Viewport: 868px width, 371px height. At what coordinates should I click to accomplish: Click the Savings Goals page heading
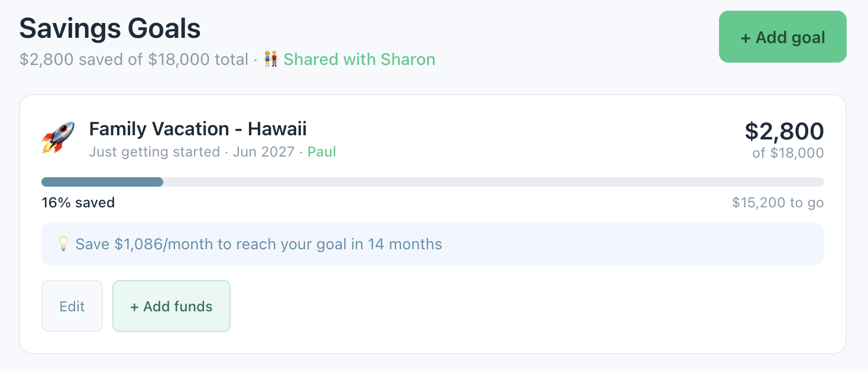click(x=109, y=28)
